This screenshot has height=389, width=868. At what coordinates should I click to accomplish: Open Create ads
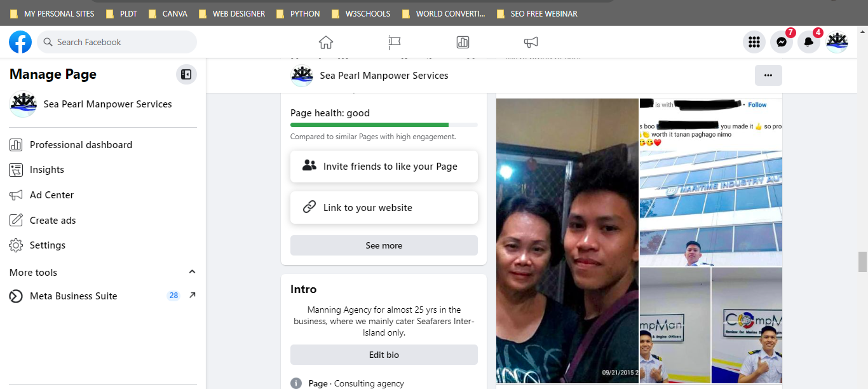(x=103, y=221)
